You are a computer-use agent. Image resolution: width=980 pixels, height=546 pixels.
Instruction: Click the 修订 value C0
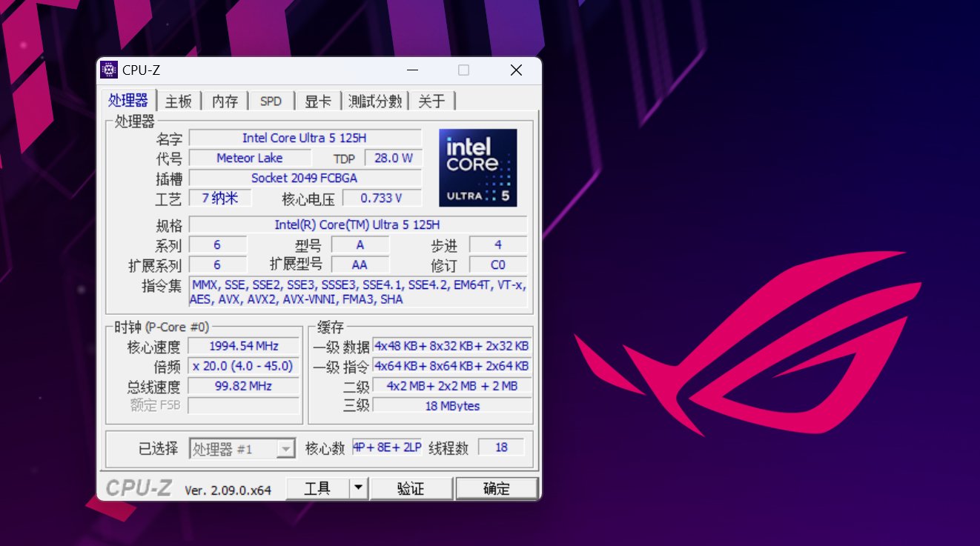(x=498, y=264)
